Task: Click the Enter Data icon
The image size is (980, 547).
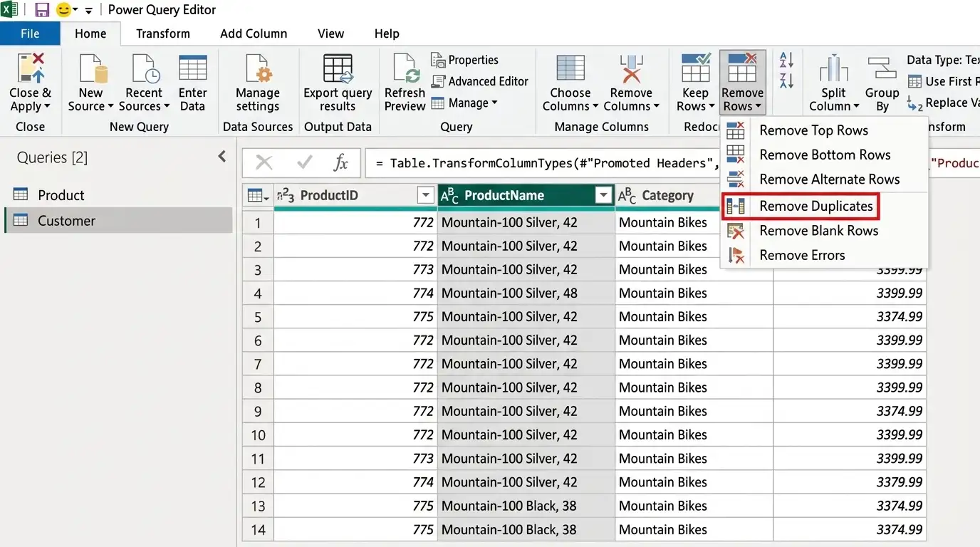Action: [x=192, y=68]
